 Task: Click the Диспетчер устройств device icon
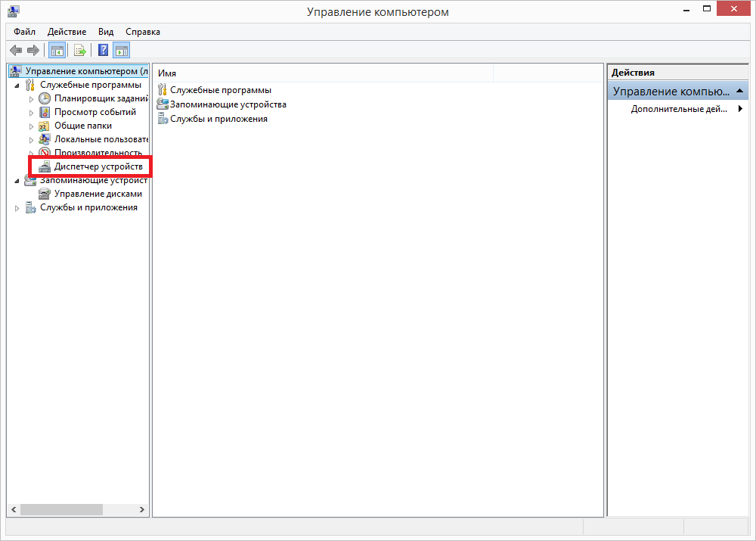[x=45, y=166]
